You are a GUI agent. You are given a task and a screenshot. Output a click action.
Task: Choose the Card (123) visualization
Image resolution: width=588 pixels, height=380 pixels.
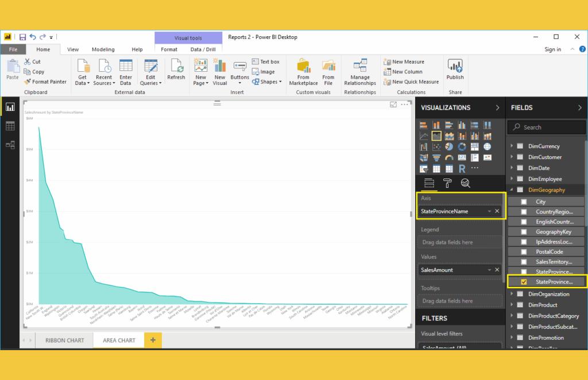tap(462, 158)
